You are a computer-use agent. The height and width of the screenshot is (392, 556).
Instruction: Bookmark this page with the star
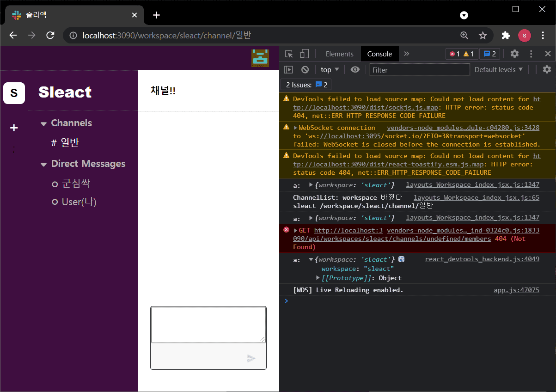(x=483, y=36)
